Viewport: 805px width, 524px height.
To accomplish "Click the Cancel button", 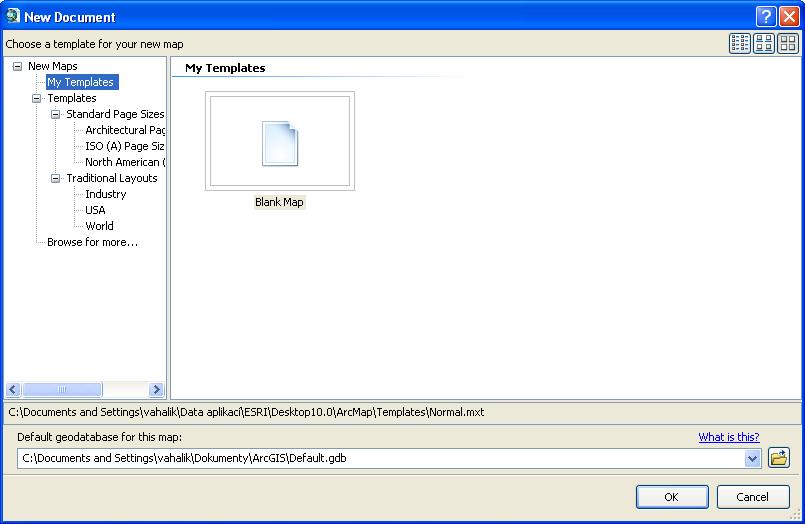I will 753,497.
